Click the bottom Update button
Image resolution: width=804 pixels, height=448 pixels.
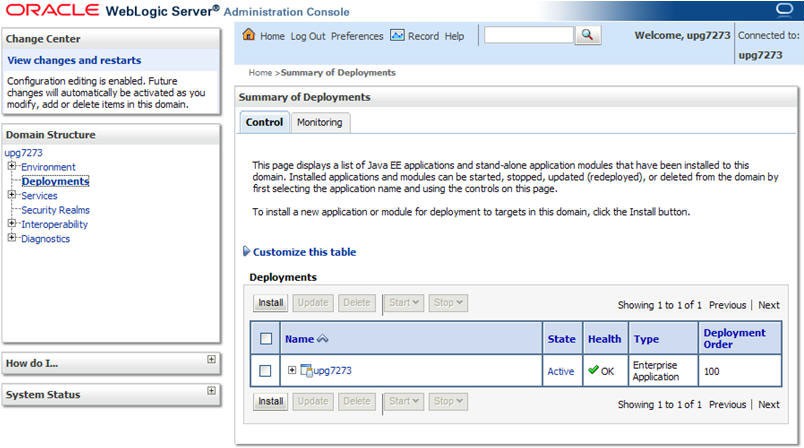pyautogui.click(x=313, y=401)
